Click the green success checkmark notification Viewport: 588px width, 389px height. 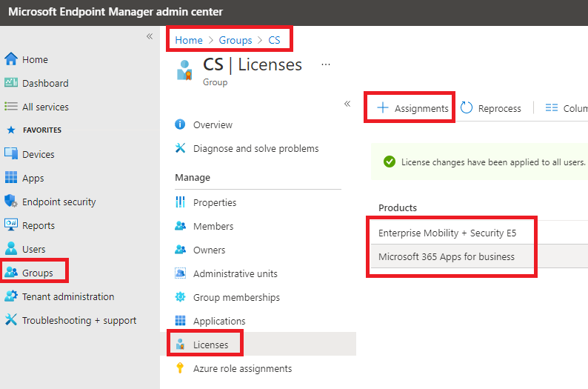[390, 162]
